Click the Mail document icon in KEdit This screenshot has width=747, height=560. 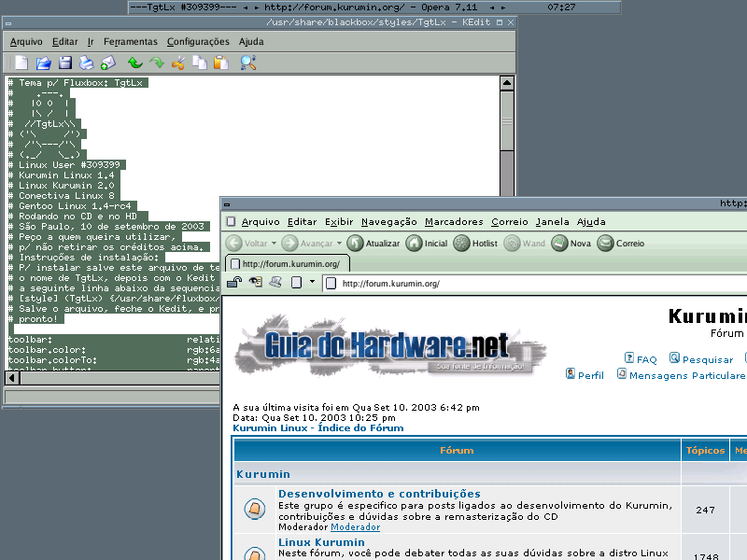108,63
